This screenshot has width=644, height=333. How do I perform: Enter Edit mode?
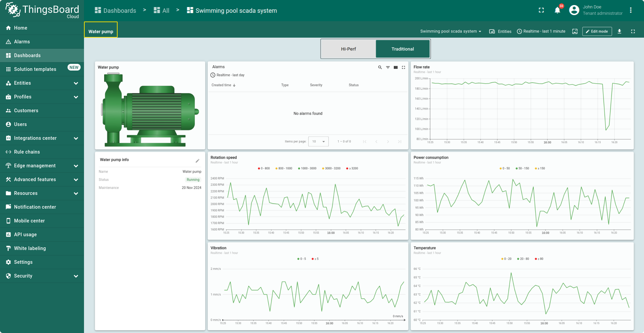[x=597, y=31]
